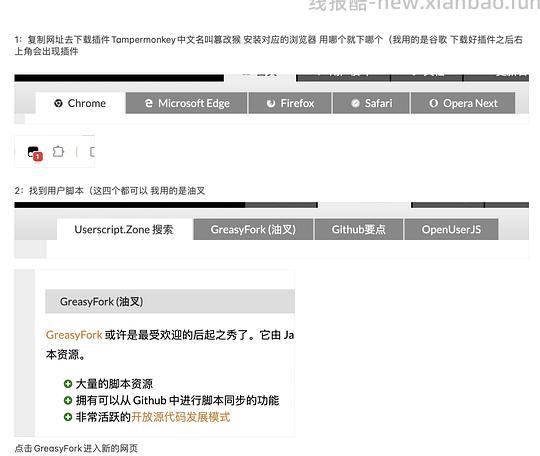
Task: Open the browser extensions puzzle icon
Action: (x=58, y=152)
